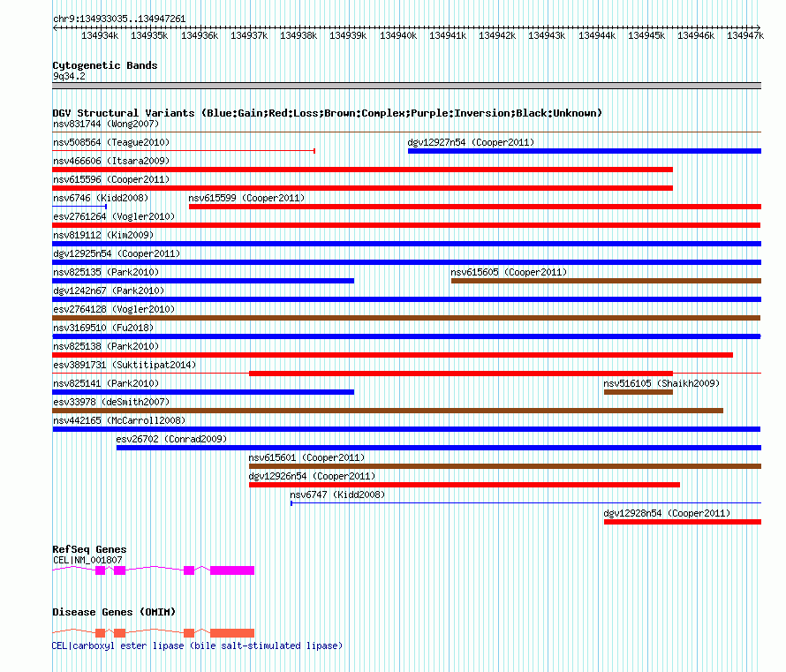
Task: Select the Disease Genes (OMIM) track title
Action: 114,612
